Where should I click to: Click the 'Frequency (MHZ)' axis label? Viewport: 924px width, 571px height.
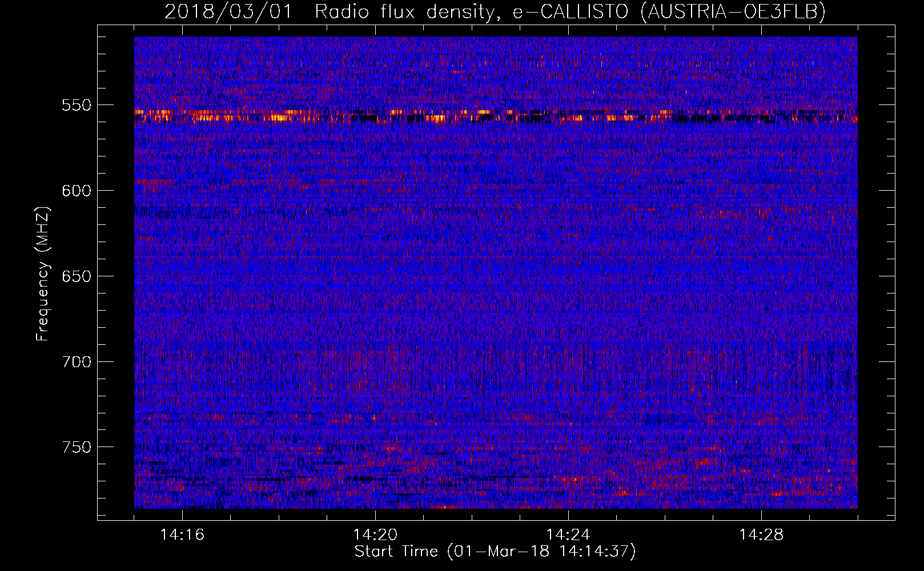pyautogui.click(x=43, y=274)
